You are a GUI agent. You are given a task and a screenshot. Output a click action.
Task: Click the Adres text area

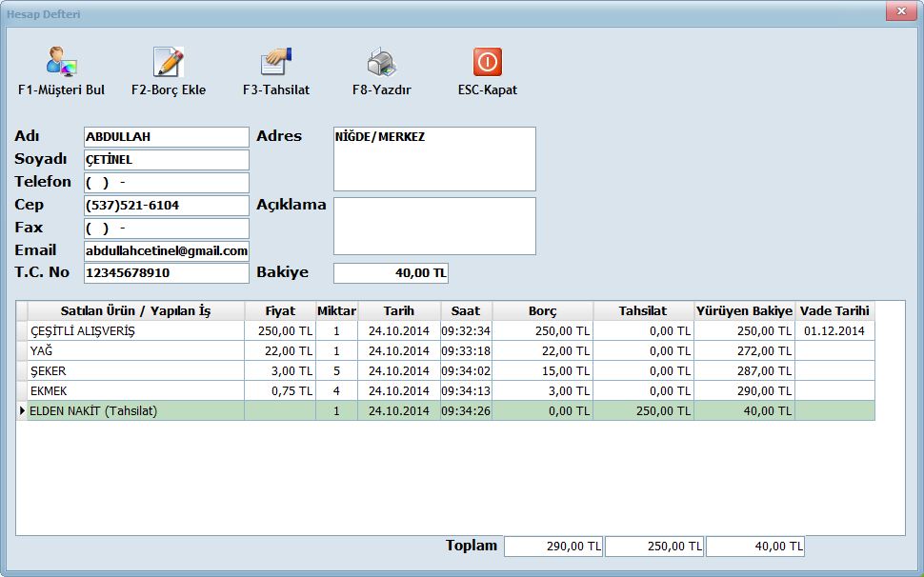click(x=433, y=159)
